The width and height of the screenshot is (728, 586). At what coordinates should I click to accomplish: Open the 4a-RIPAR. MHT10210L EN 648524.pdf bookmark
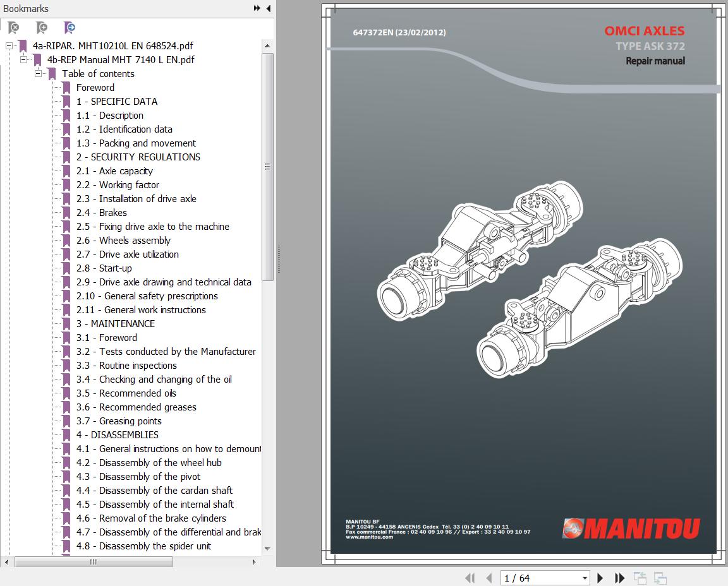113,46
